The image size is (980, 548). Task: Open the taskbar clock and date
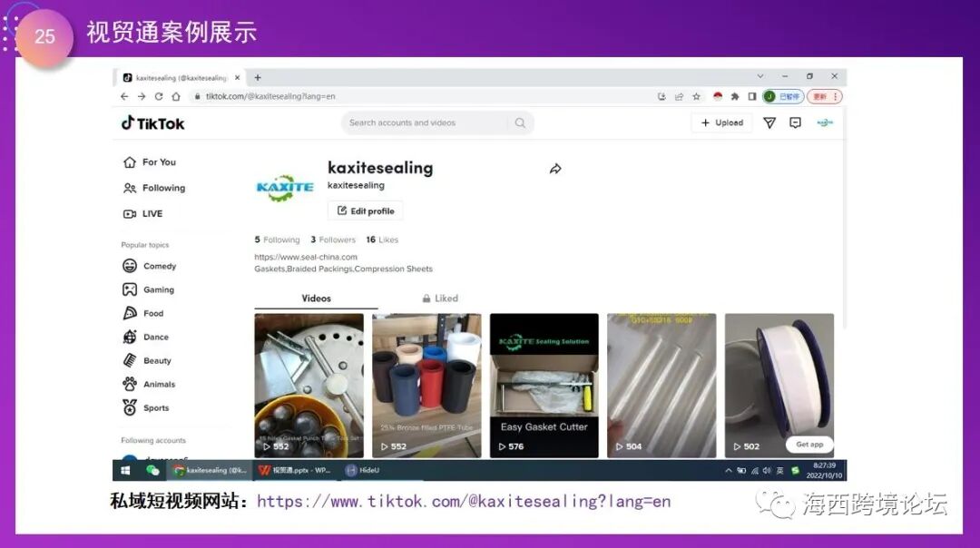point(824,471)
